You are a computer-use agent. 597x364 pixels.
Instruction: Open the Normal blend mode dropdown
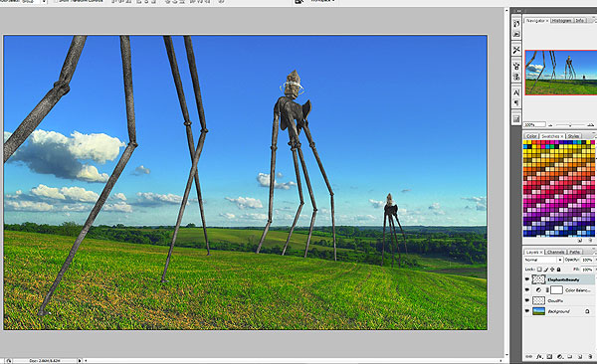point(543,260)
